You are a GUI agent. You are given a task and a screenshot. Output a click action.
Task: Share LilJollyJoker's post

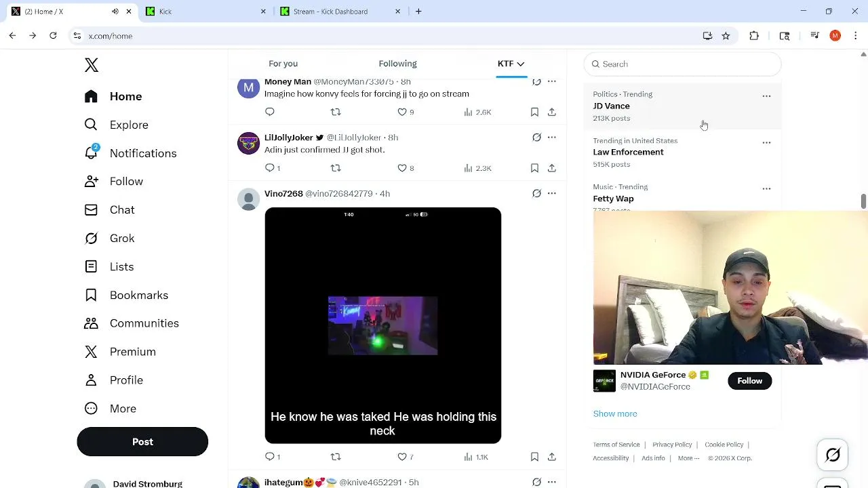point(552,168)
